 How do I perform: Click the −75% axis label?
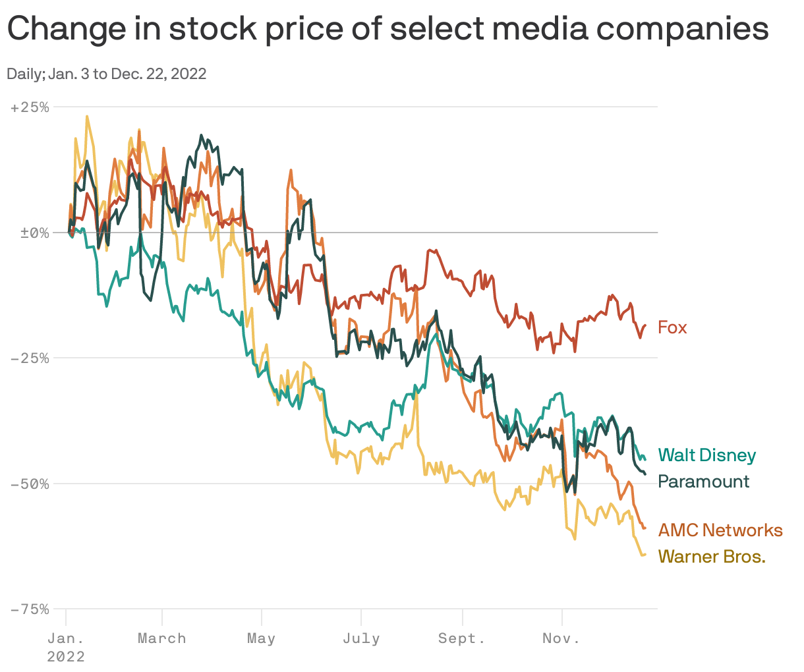tap(30, 609)
